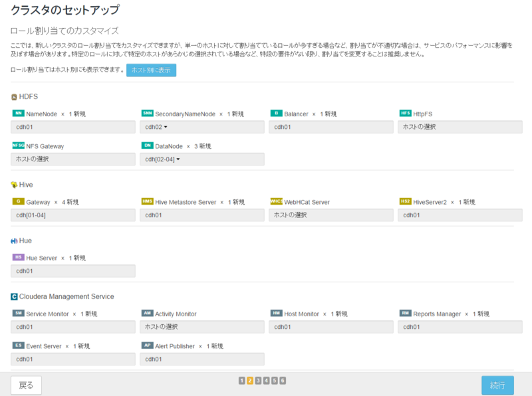The height and width of the screenshot is (396, 532).
Task: Click the HS2 HiveServer2 role icon
Action: [x=405, y=201]
